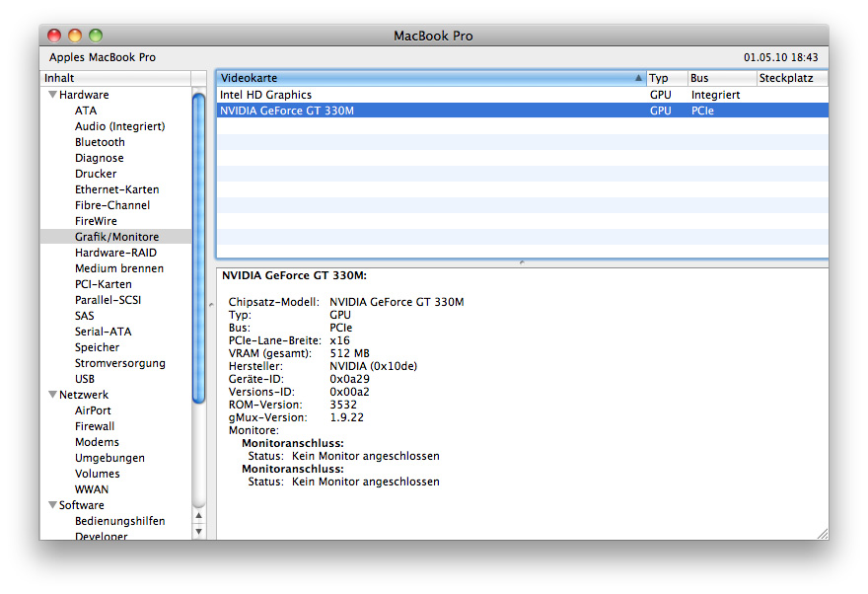Select USB in the sidebar
This screenshot has height=594, width=868.
85,379
